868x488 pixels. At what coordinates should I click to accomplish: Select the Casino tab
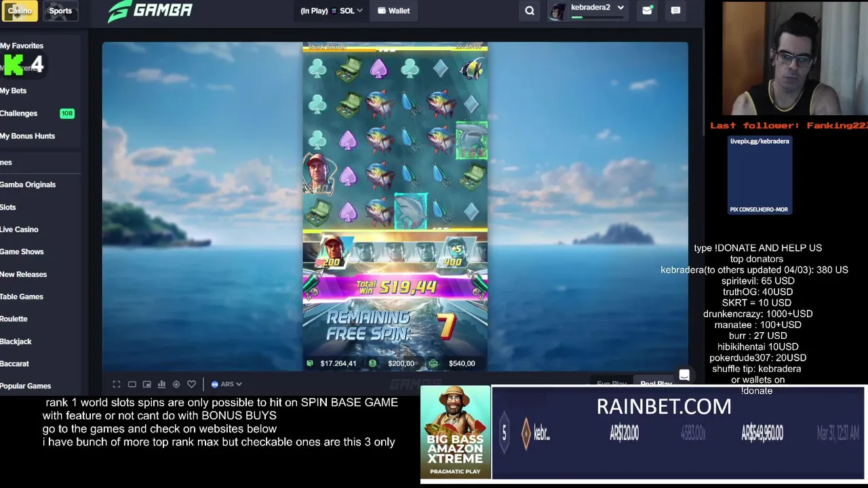click(x=19, y=10)
